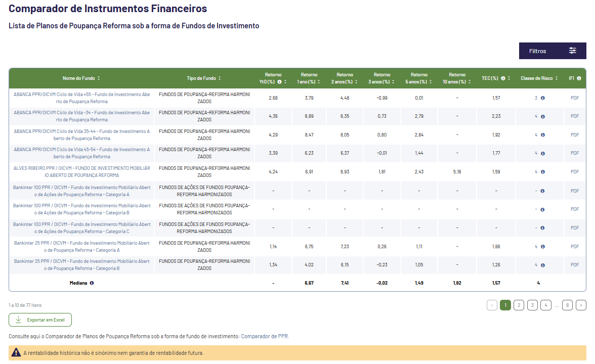Click risk class info icon for ALVES RIBEIRO PPR

click(x=542, y=172)
